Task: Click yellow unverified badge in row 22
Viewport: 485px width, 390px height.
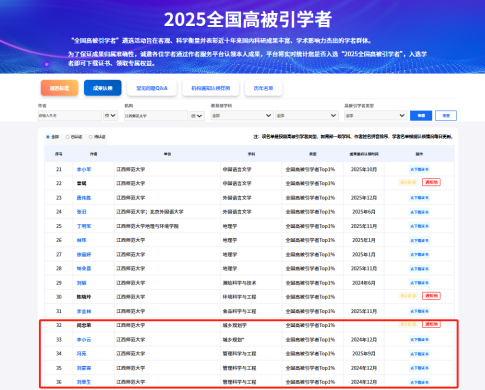Action: tap(408, 182)
